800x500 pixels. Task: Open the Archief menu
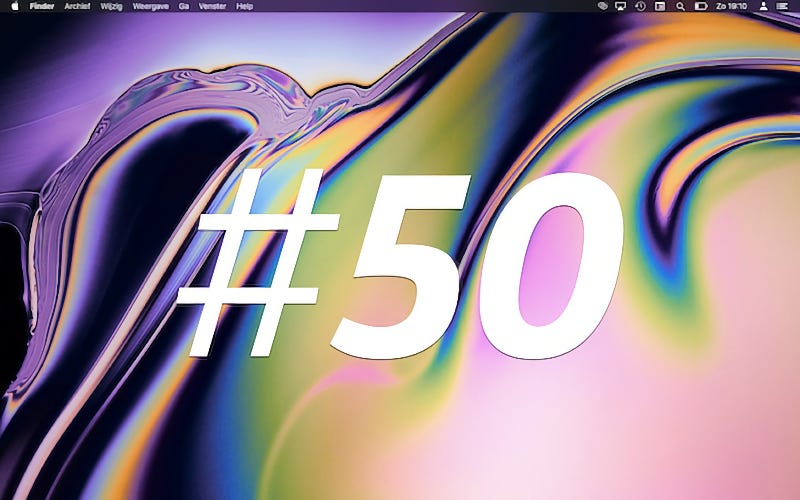point(77,6)
